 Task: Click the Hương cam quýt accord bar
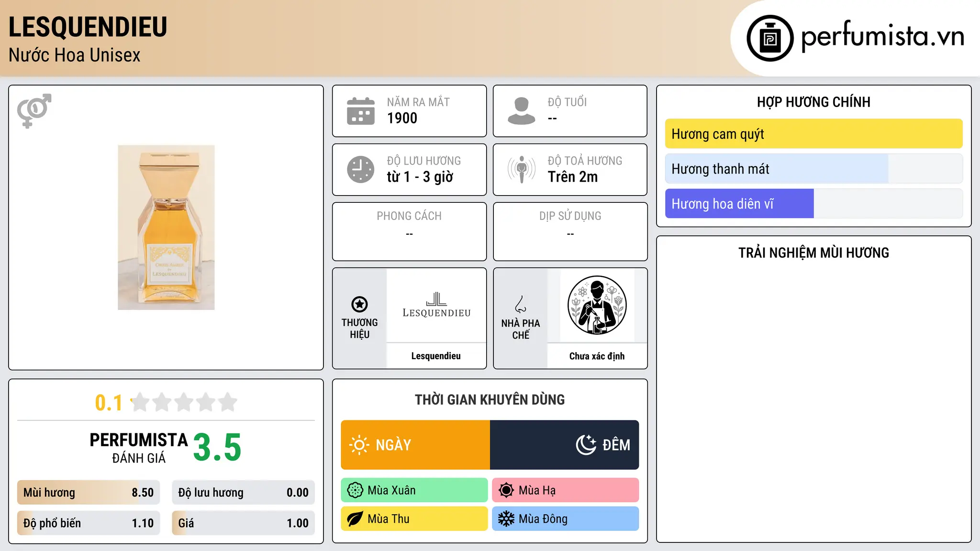pos(814,134)
